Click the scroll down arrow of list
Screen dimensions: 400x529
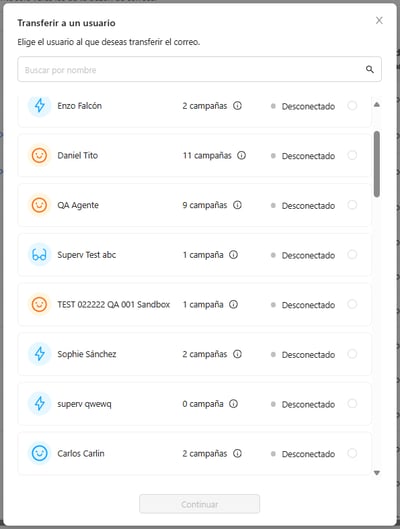pos(377,473)
